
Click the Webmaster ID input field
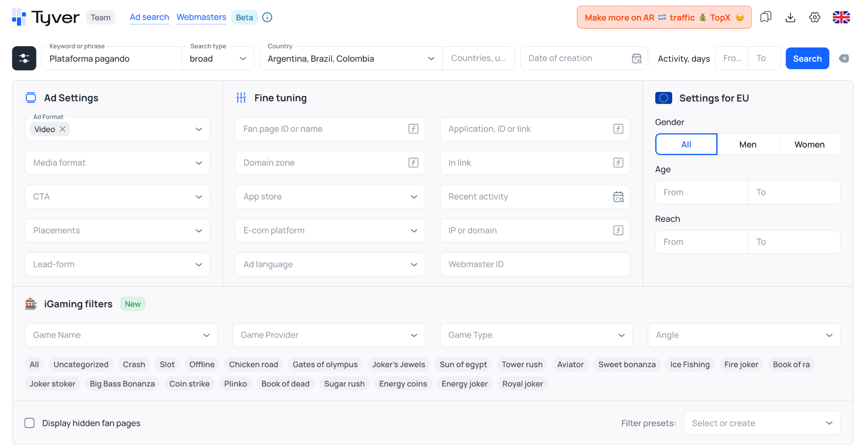point(535,264)
